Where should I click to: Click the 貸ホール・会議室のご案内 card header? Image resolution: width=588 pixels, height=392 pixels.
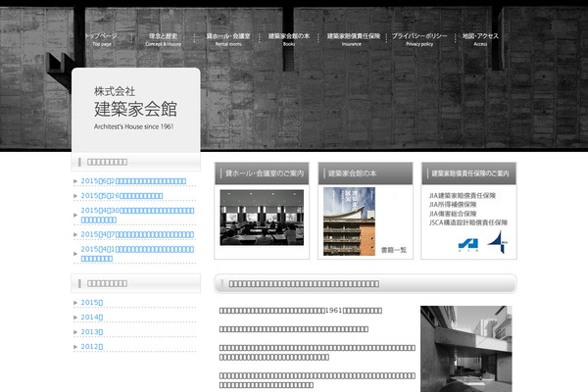click(262, 173)
